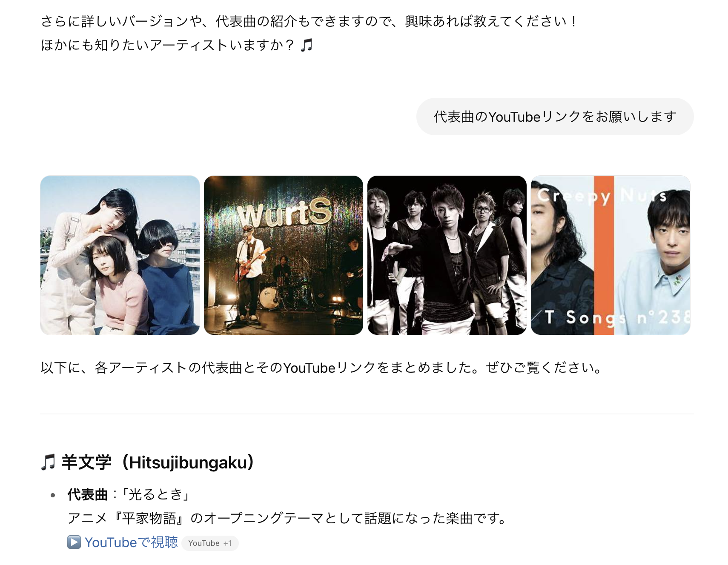The height and width of the screenshot is (565, 728).
Task: Click the WurtS neon sign in image
Action: click(284, 212)
